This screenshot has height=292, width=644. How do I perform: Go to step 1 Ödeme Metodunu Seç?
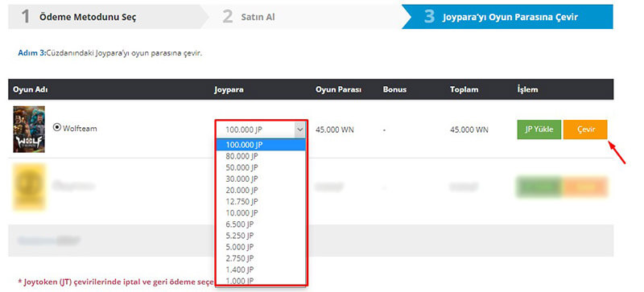coord(108,17)
